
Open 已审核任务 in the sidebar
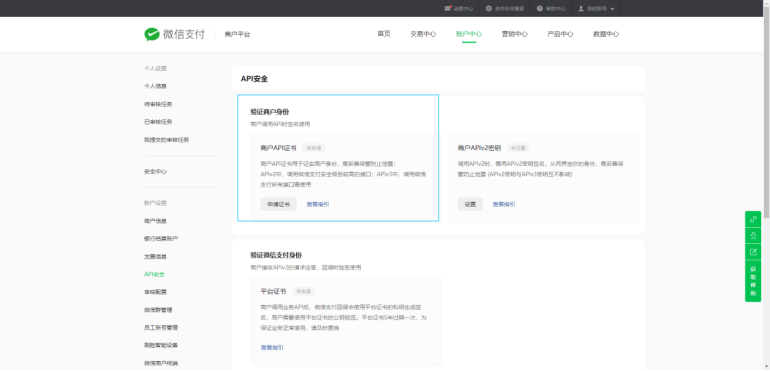pos(158,122)
